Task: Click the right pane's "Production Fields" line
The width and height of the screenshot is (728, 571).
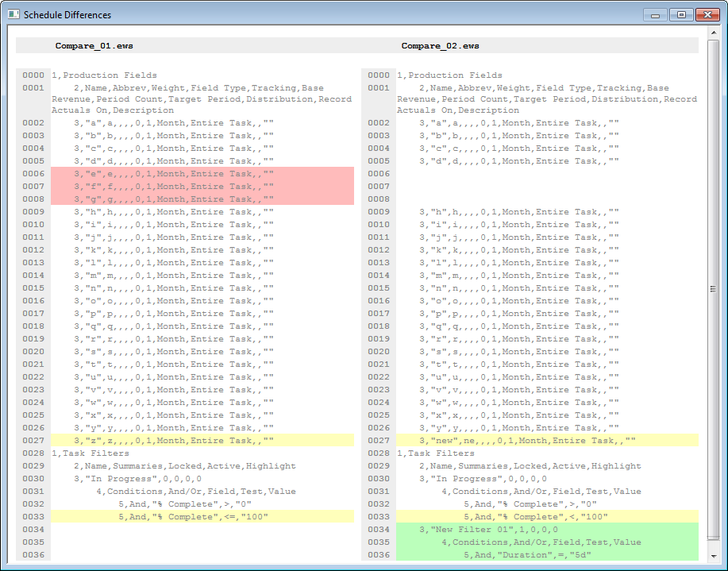Action: click(x=449, y=75)
